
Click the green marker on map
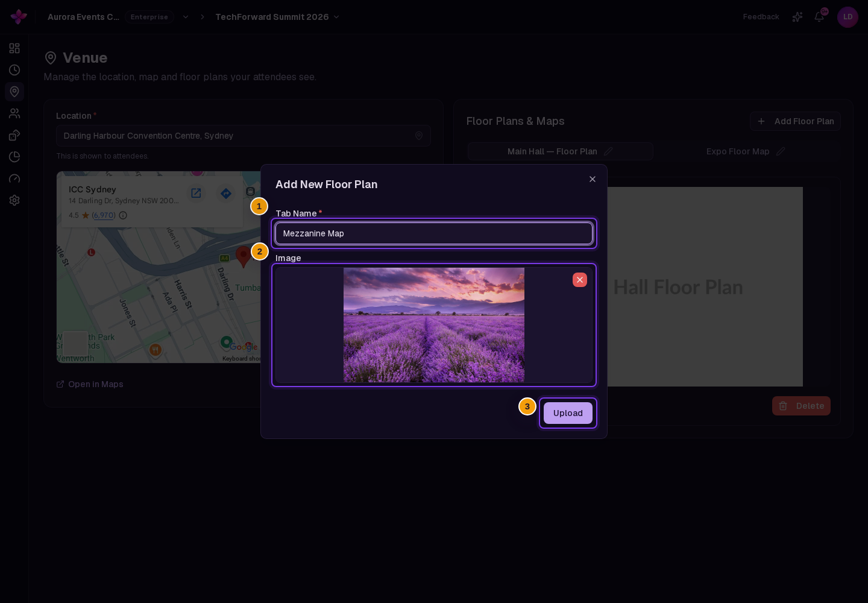pos(226,343)
